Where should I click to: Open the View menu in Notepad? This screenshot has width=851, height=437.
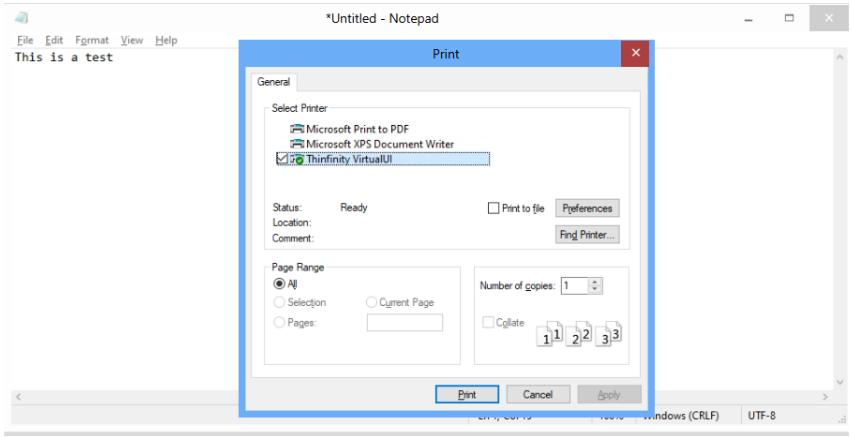pos(132,40)
